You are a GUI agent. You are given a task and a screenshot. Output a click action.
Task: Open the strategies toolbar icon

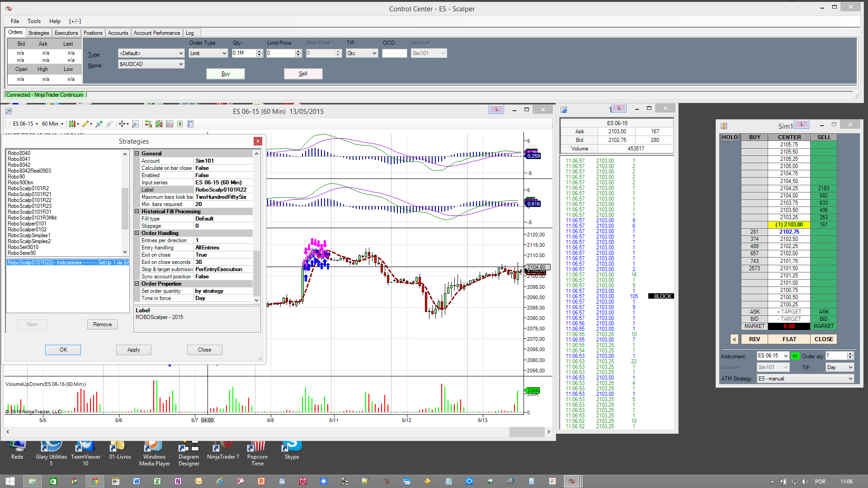tap(180, 124)
